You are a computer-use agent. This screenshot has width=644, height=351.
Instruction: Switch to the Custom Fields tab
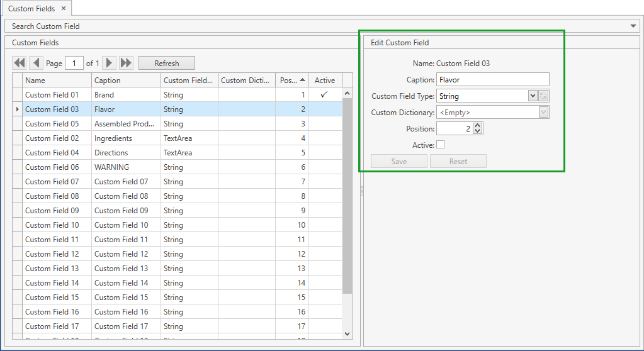pos(31,9)
